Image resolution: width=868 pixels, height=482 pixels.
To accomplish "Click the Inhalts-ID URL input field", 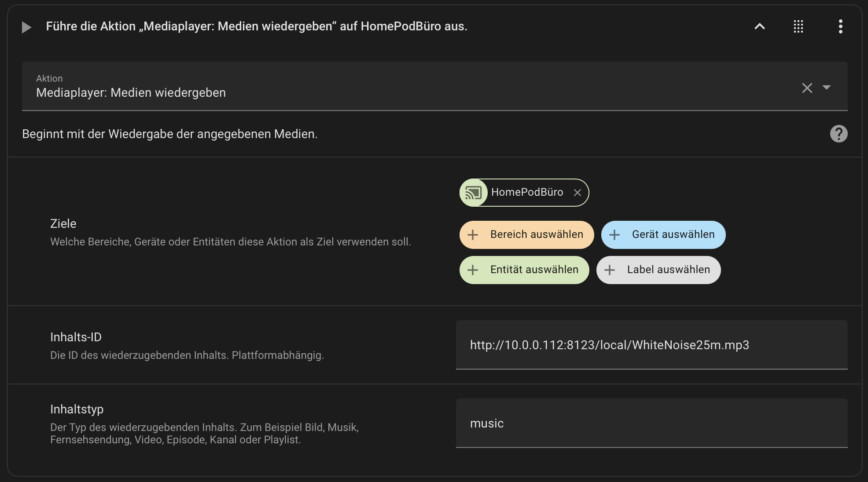I will tap(652, 345).
